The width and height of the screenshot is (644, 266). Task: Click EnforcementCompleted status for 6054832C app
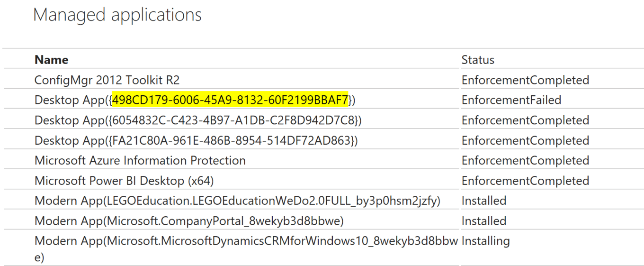tap(525, 120)
